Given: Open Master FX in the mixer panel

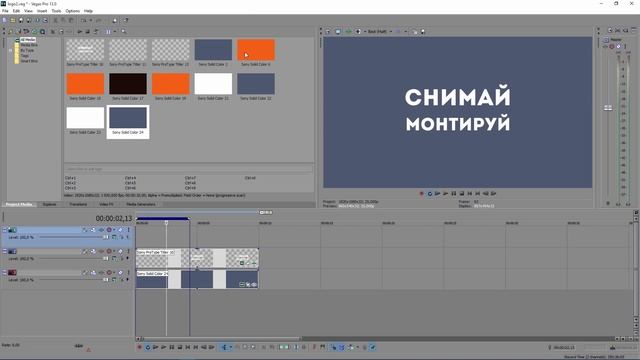Looking at the screenshot, I should pyautogui.click(x=605, y=47).
